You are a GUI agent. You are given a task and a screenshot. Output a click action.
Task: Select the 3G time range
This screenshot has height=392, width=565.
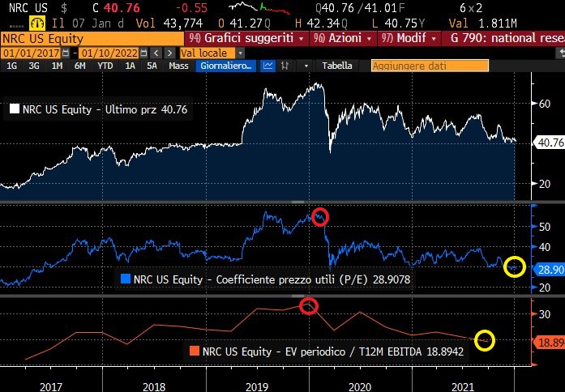pos(34,66)
